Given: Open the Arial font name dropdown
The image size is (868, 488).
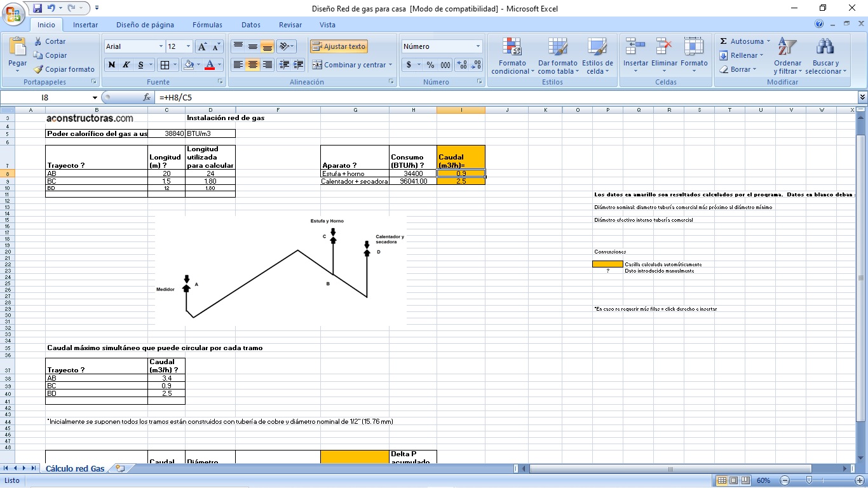Looking at the screenshot, I should tap(161, 46).
